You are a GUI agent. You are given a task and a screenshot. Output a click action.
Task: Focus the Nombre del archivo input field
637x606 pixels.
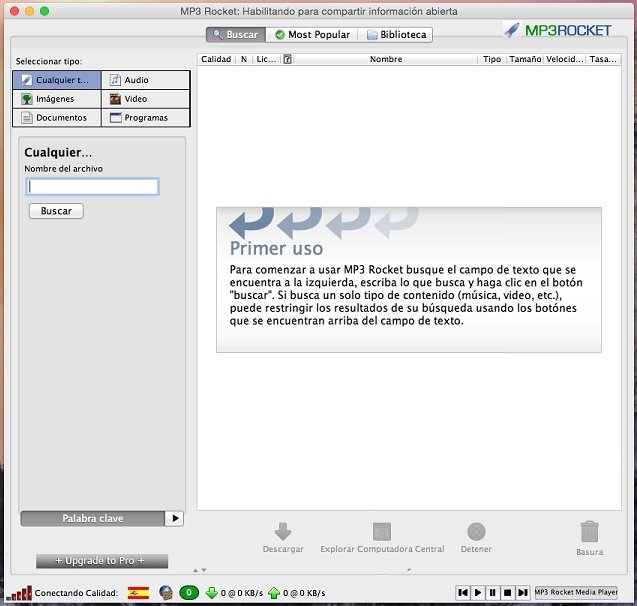[x=92, y=186]
